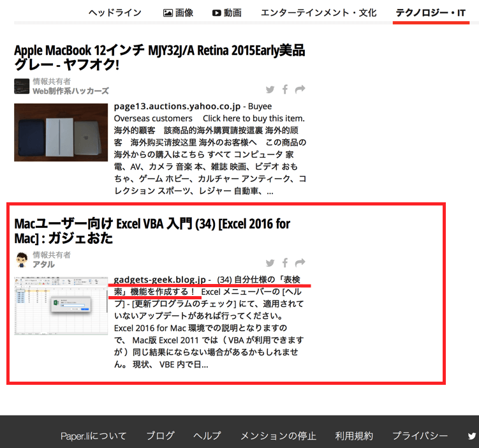This screenshot has width=479, height=448.
Task: Click the アタル avatar image
Action: [x=22, y=260]
